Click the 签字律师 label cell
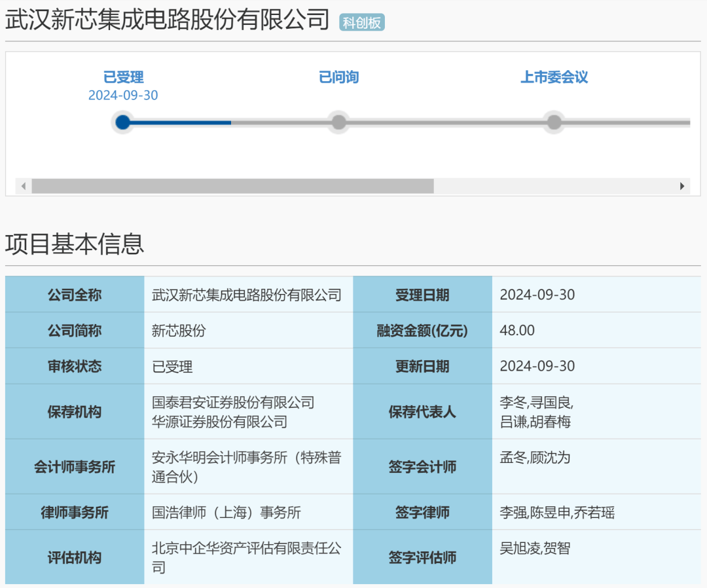Screen dimensions: 707x588 point(422,512)
